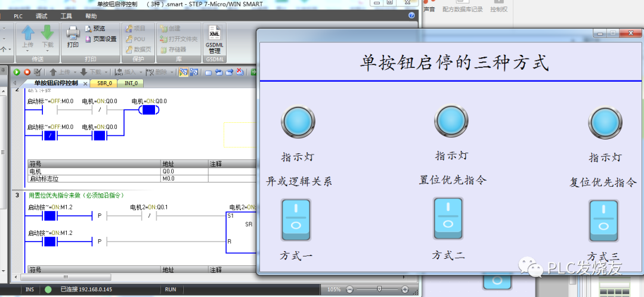This screenshot has width=644, height=297.
Task: Click zoom out minus button
Action: (351, 289)
